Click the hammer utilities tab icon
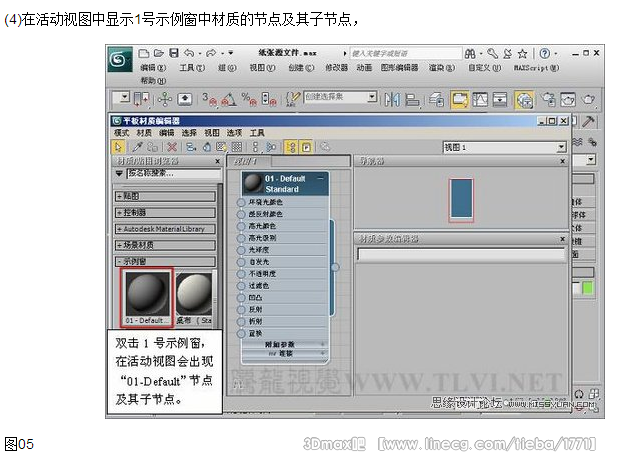This screenshot has height=461, width=625. tap(589, 121)
